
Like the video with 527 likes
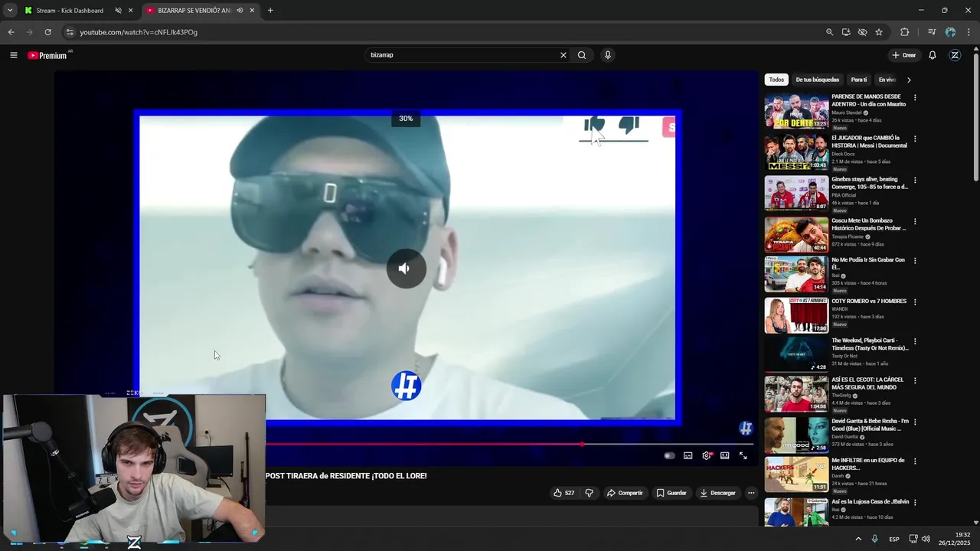tap(563, 493)
